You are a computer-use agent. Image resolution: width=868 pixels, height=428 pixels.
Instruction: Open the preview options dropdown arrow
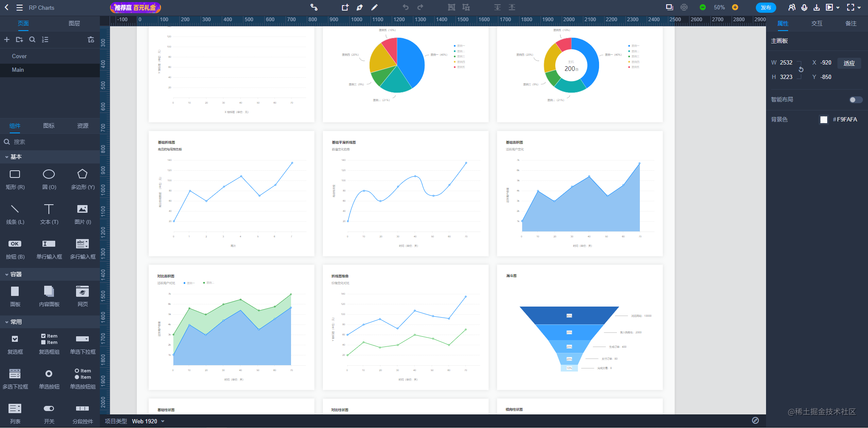tap(838, 8)
